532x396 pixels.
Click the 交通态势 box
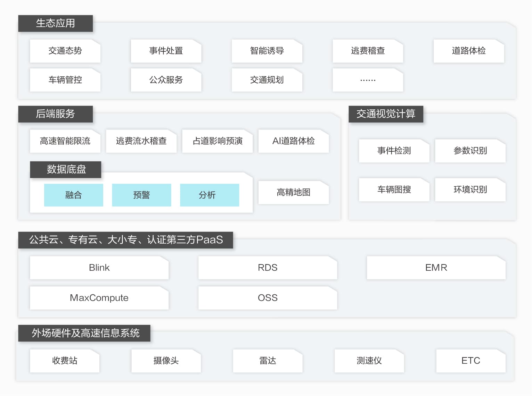(65, 51)
